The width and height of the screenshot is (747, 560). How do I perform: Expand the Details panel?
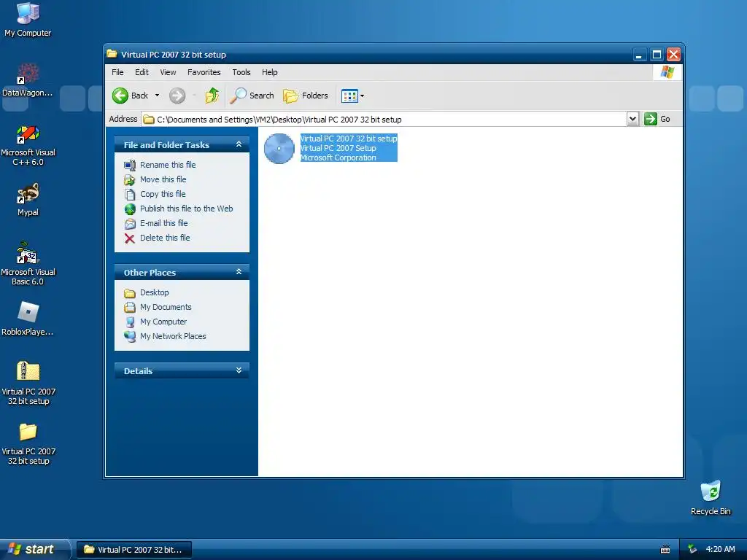pos(239,370)
